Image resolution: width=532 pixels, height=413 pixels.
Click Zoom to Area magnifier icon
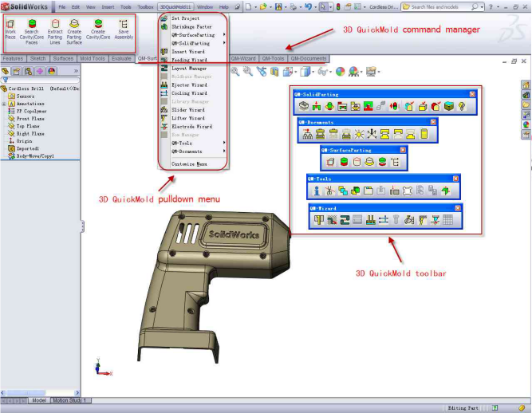pos(248,71)
